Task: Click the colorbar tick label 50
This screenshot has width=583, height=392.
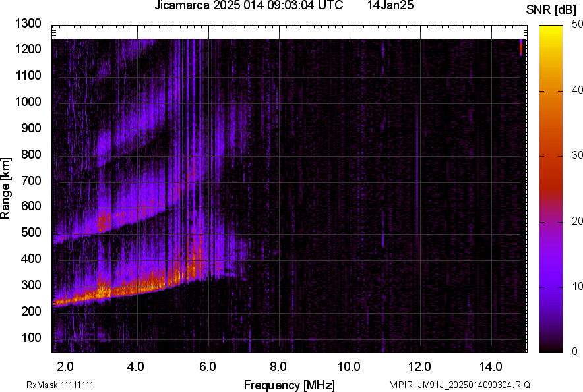Action: (578, 24)
